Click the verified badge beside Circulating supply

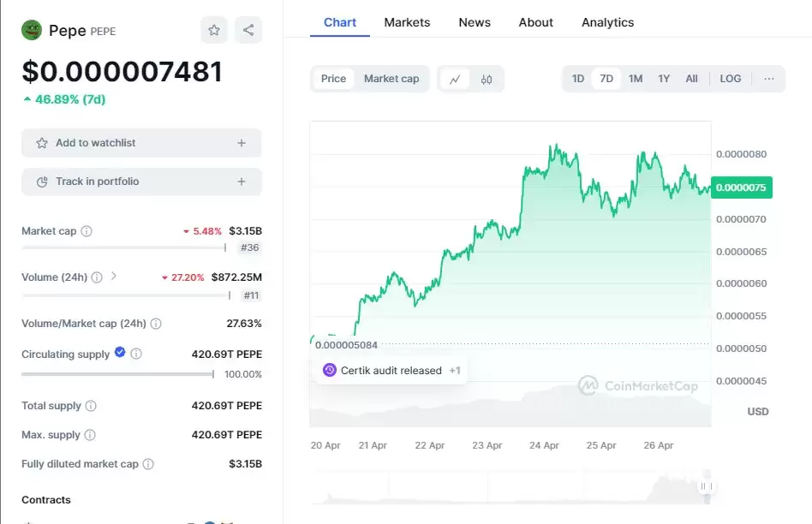click(x=119, y=352)
